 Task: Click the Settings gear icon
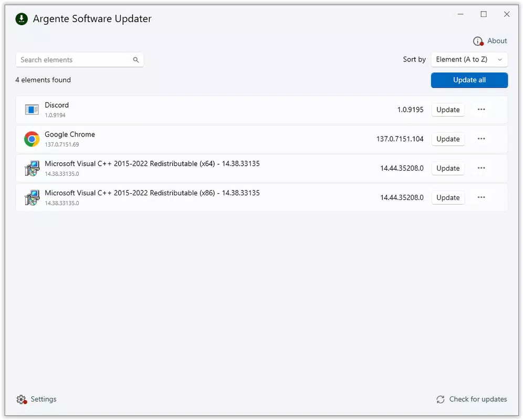coord(22,400)
